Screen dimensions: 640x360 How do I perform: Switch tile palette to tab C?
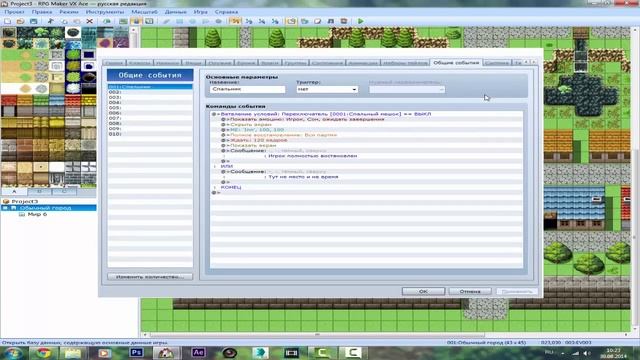pyautogui.click(x=64, y=191)
